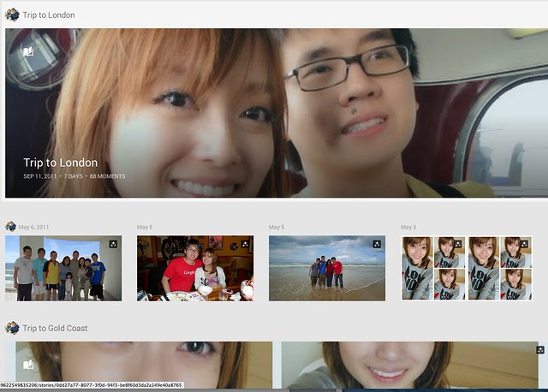Open the Gold Coast right smiling selfie photo
Viewport: 548px width, 392px height.
point(409,365)
